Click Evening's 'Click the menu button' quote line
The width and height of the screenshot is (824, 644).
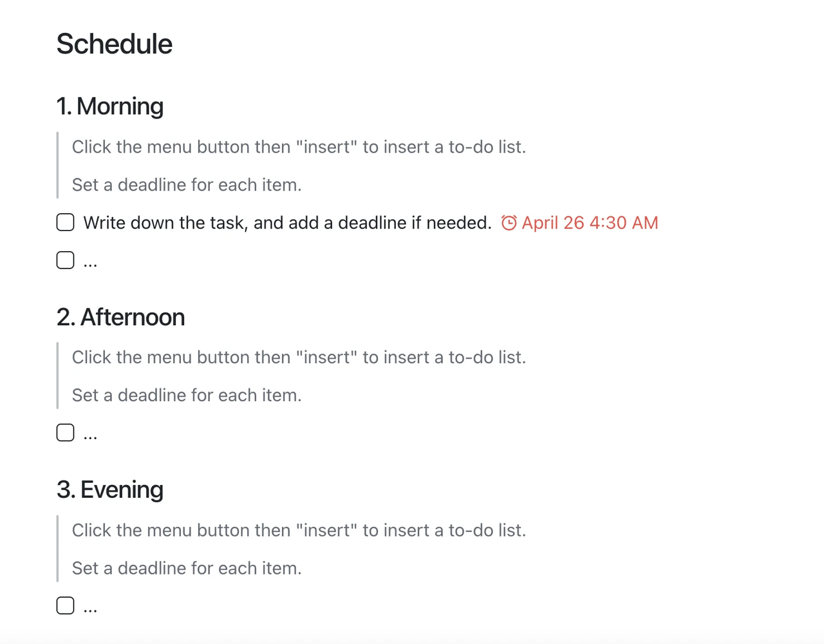pyautogui.click(x=299, y=530)
